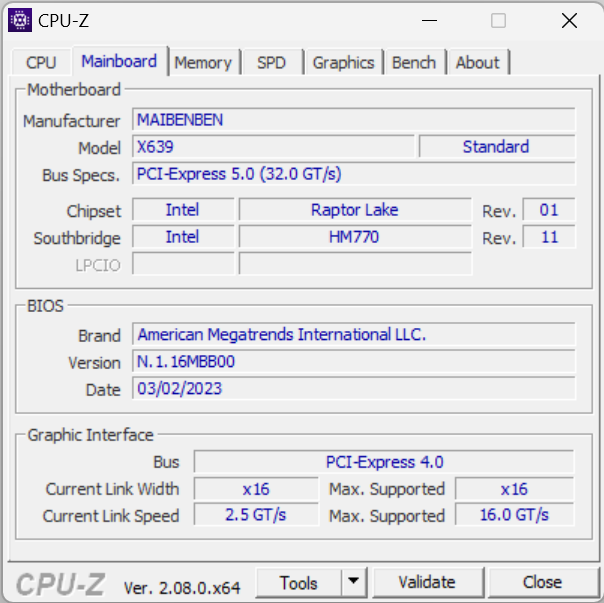Click the Southbridge Rev. 11 field
Viewport: 604px width, 603px height.
pos(549,237)
